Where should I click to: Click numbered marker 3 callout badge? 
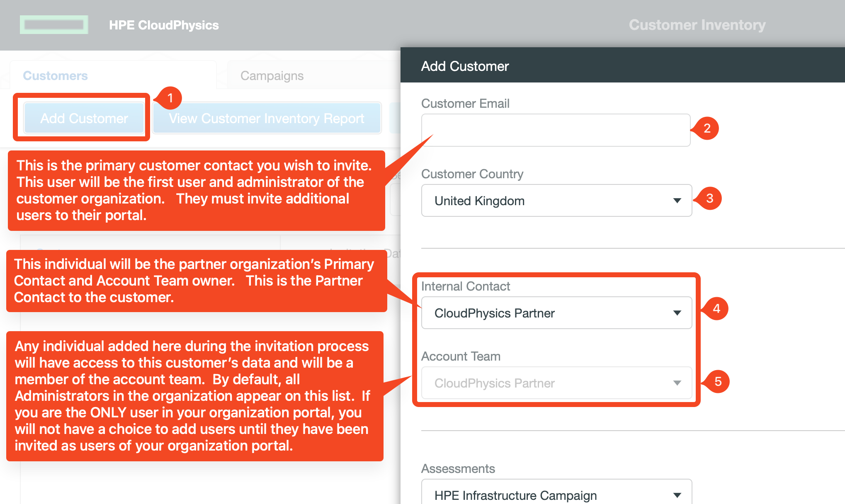(709, 199)
